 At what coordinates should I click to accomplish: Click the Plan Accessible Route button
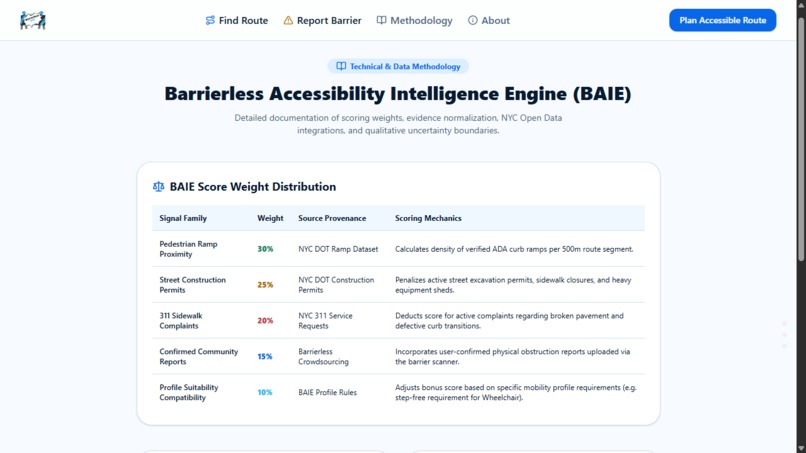[722, 20]
